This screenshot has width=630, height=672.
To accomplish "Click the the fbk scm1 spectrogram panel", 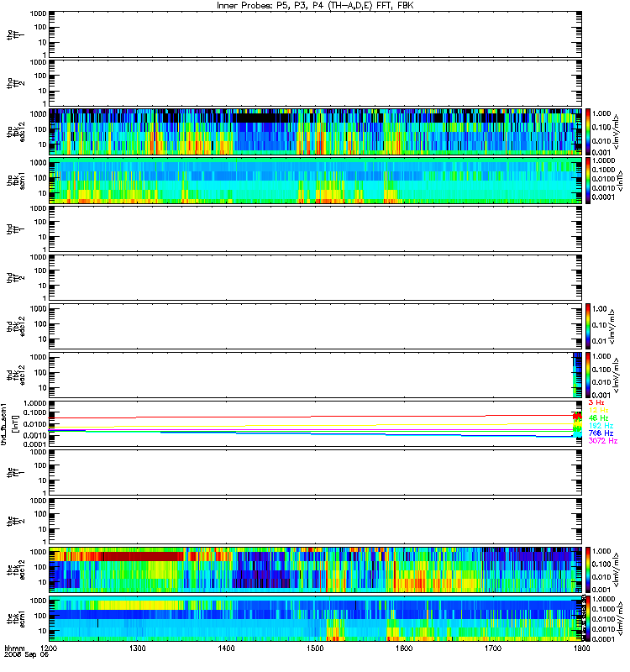I will [x=316, y=618].
